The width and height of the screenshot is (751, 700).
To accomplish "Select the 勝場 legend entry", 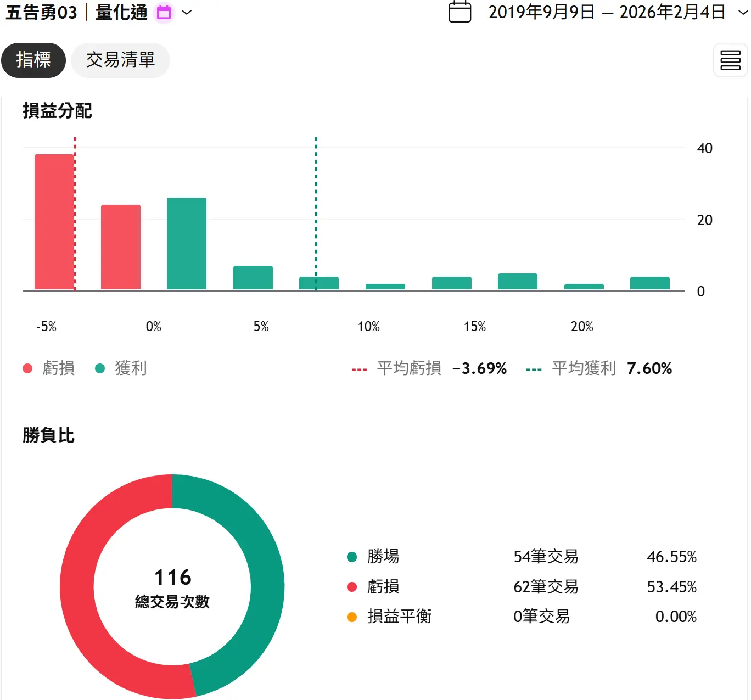I will [x=383, y=557].
